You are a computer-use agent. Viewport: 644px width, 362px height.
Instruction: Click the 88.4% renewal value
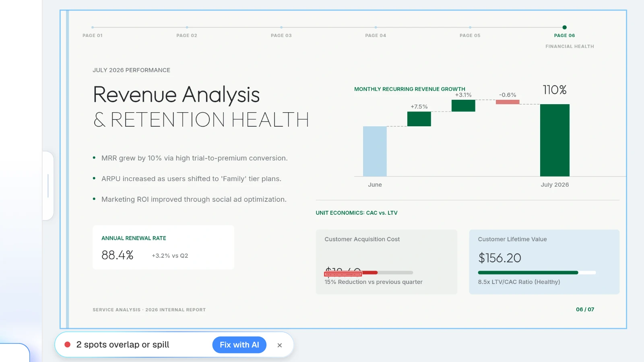pyautogui.click(x=117, y=255)
